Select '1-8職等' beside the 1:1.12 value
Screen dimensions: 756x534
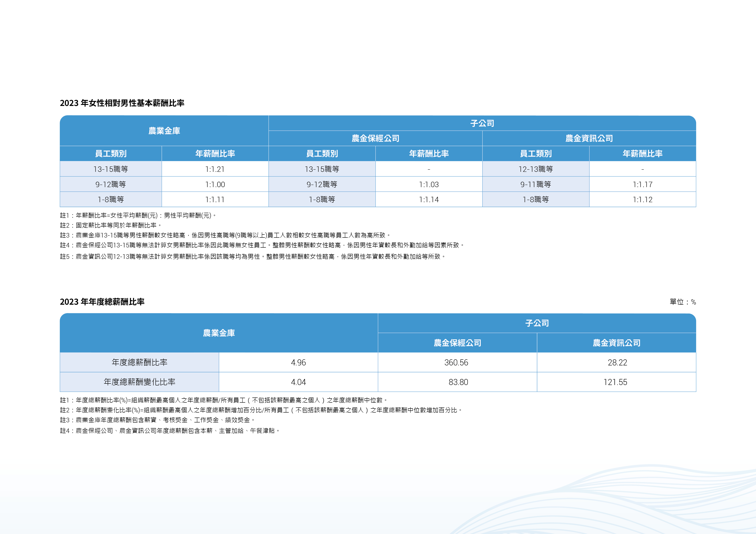point(536,199)
